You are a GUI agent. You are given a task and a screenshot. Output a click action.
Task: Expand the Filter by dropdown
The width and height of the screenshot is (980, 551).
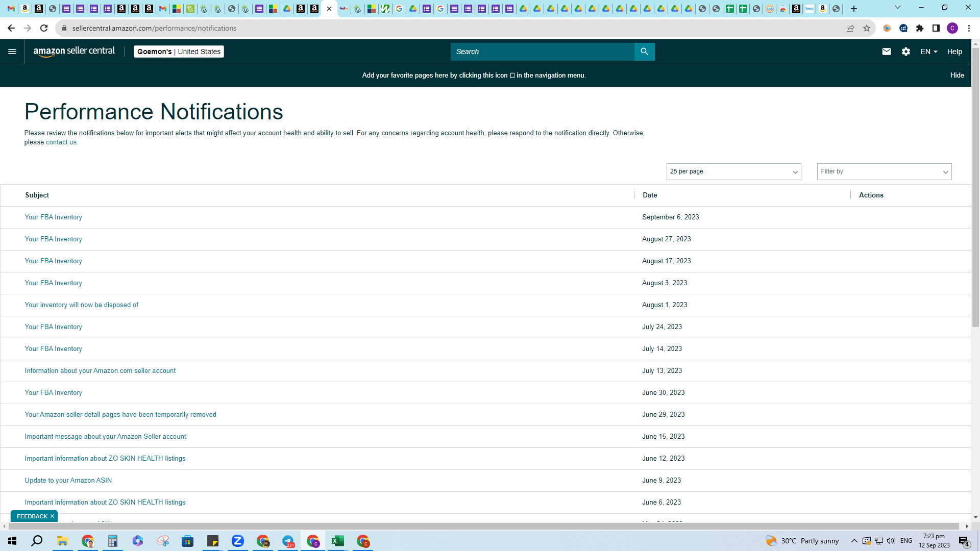coord(884,171)
